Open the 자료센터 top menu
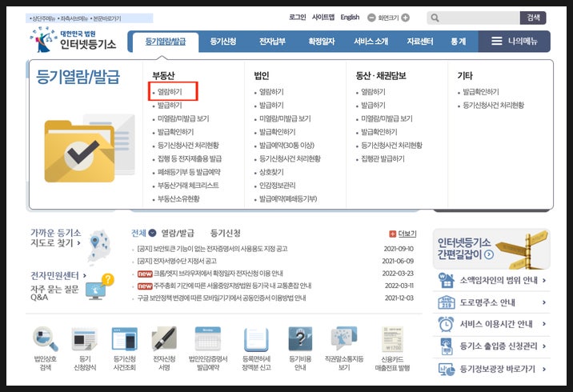573x392 pixels. [x=420, y=42]
